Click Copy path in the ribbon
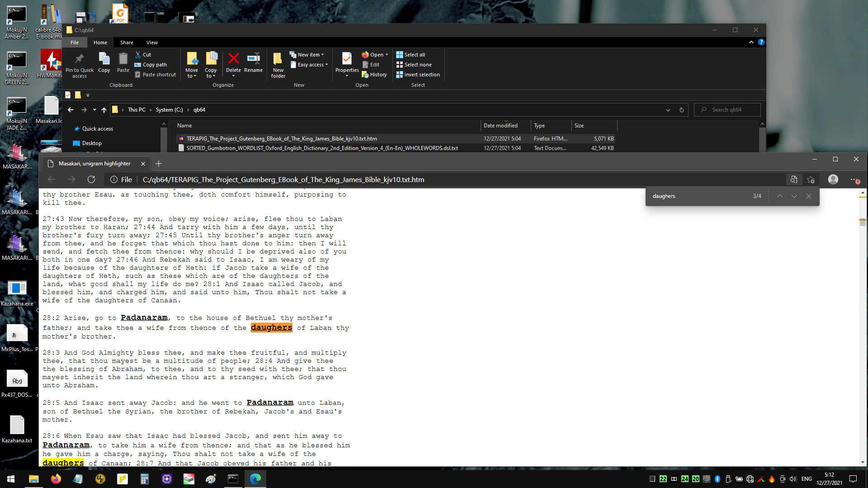This screenshot has height=488, width=868. [x=151, y=65]
